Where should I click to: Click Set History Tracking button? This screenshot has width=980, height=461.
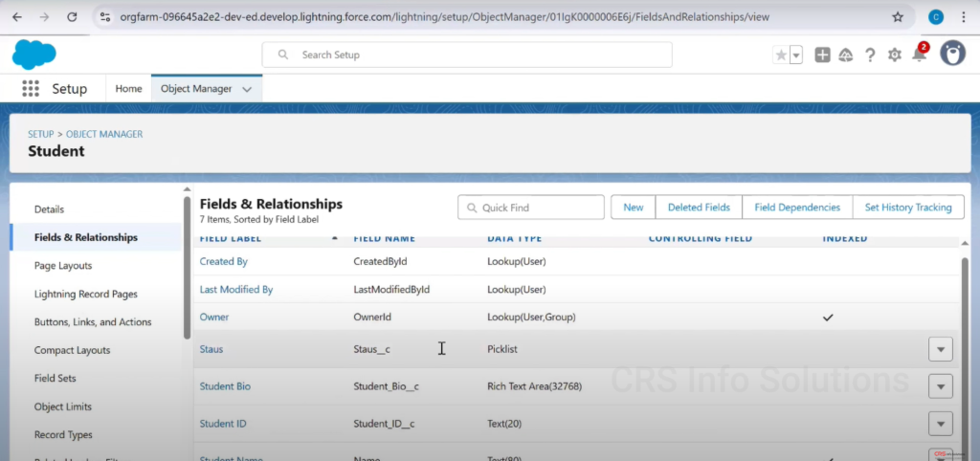(x=907, y=208)
